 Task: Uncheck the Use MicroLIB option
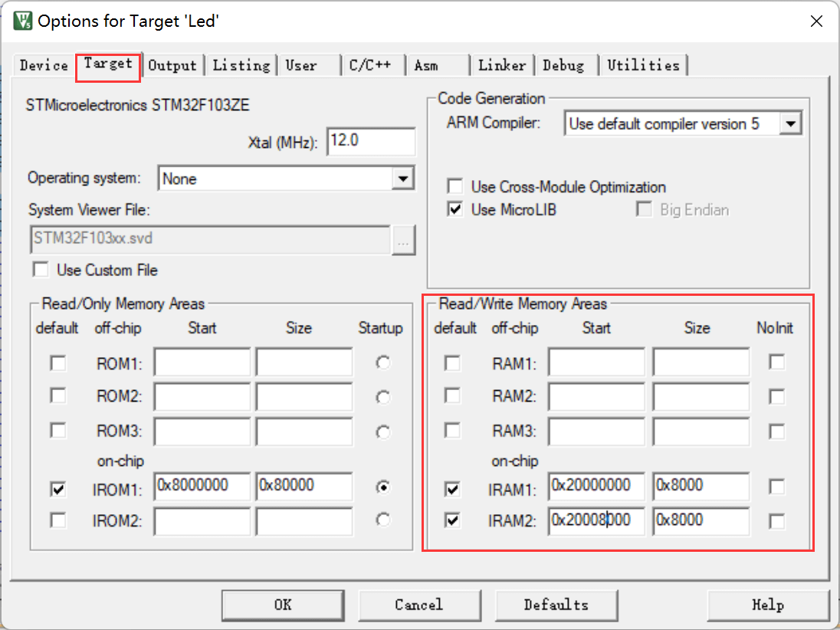click(x=455, y=209)
